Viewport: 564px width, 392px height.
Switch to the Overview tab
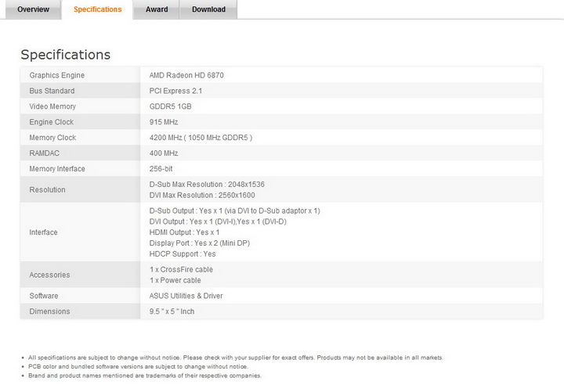click(x=33, y=9)
